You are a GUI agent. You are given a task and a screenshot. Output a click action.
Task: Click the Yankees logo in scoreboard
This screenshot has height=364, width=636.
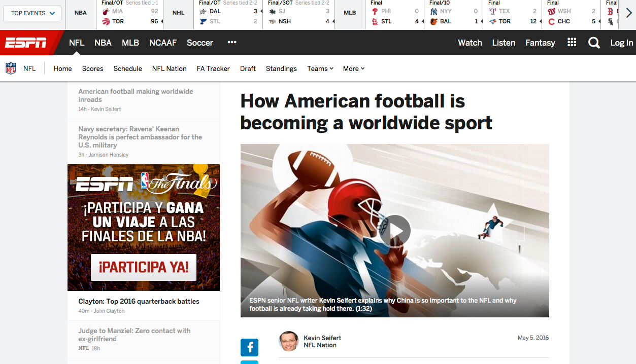point(433,11)
